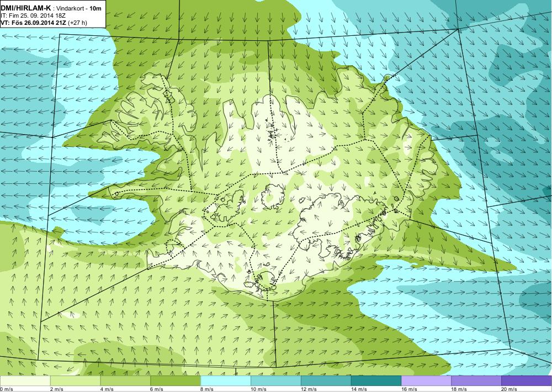552x392 pixels.
Task: Click the "DMI/HIRLAM-K" title text
Action: pos(26,8)
